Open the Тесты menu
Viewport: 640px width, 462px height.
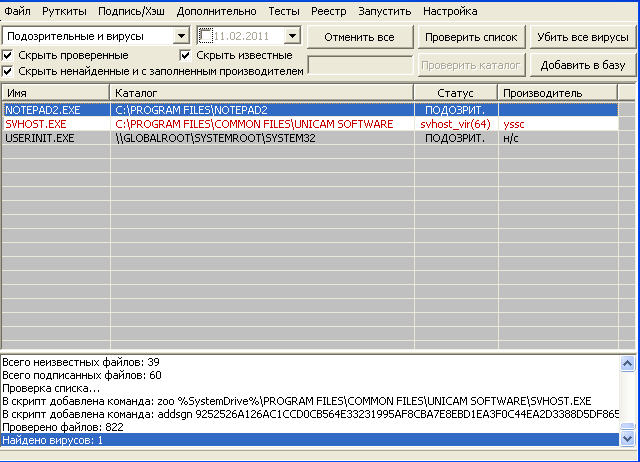284,11
